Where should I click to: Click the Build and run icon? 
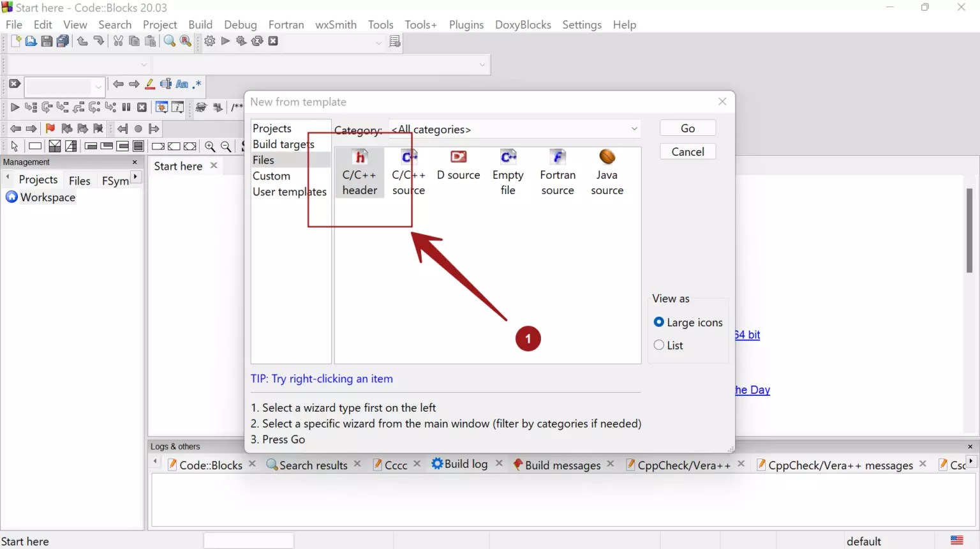[x=241, y=41]
